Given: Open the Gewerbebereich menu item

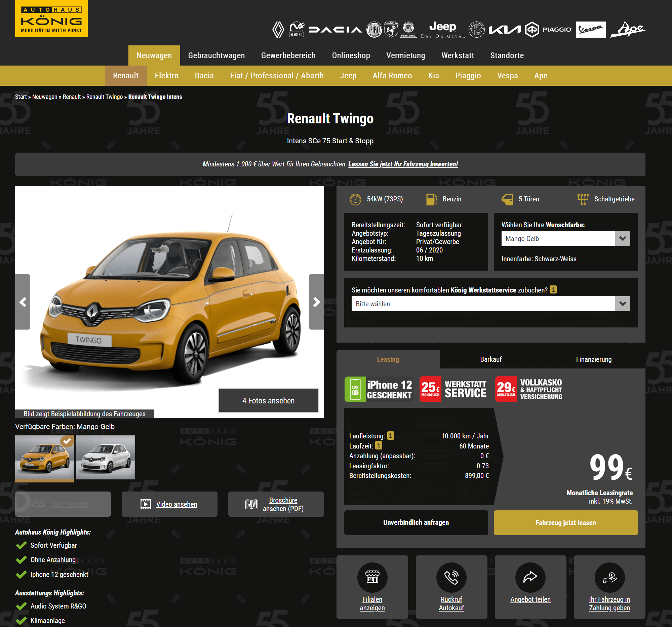Looking at the screenshot, I should point(288,55).
